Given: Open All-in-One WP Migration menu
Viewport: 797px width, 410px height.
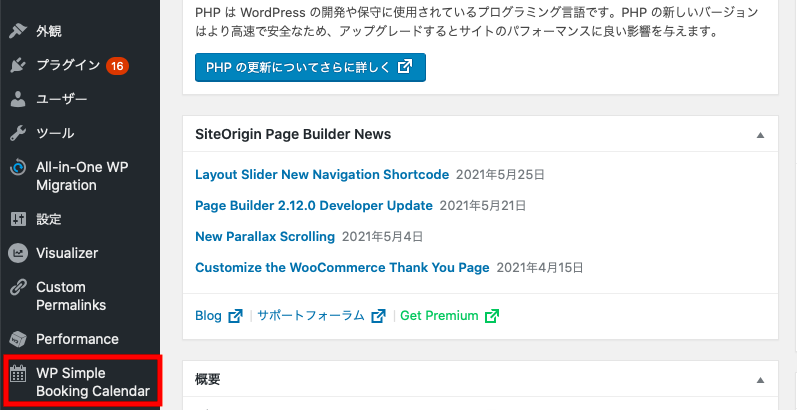Looking at the screenshot, I should click(80, 176).
